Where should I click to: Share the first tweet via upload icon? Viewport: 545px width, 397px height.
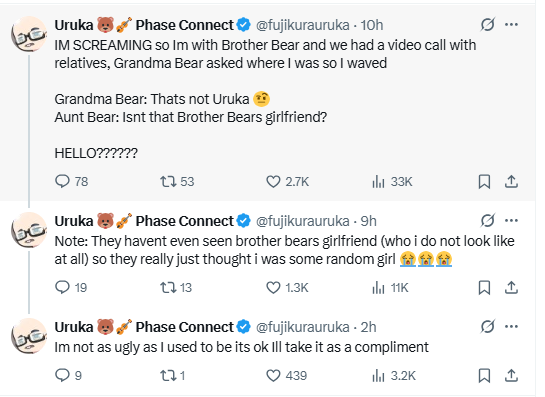click(x=511, y=181)
